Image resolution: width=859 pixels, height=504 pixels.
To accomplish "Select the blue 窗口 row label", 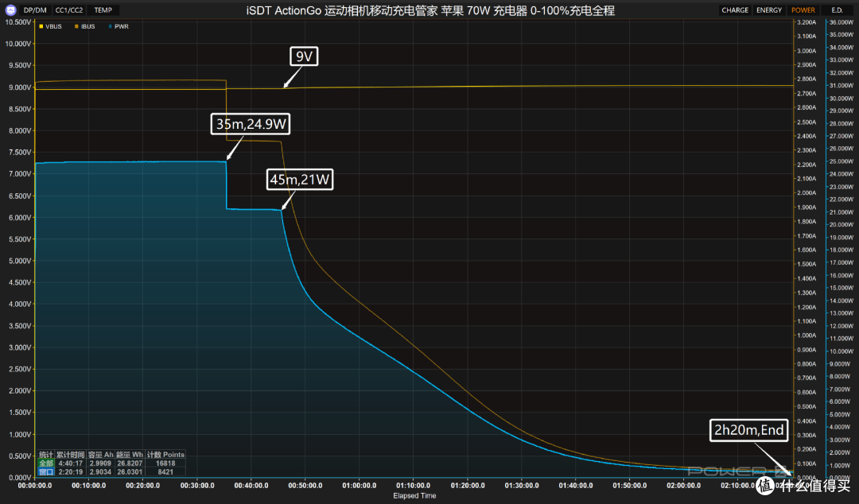I will (x=46, y=471).
